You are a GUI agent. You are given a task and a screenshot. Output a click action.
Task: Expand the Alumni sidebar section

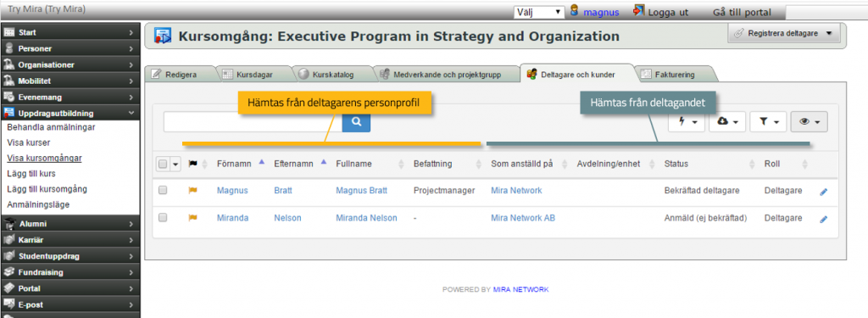click(x=70, y=224)
